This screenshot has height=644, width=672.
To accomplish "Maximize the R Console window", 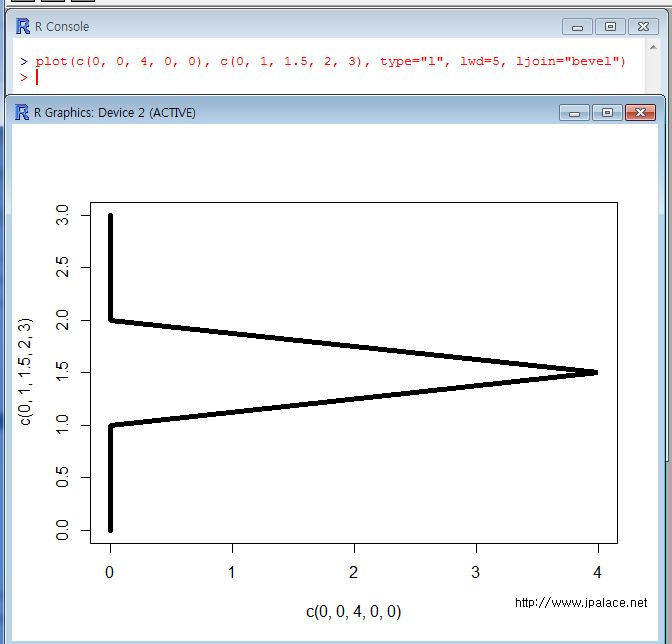I will [610, 27].
